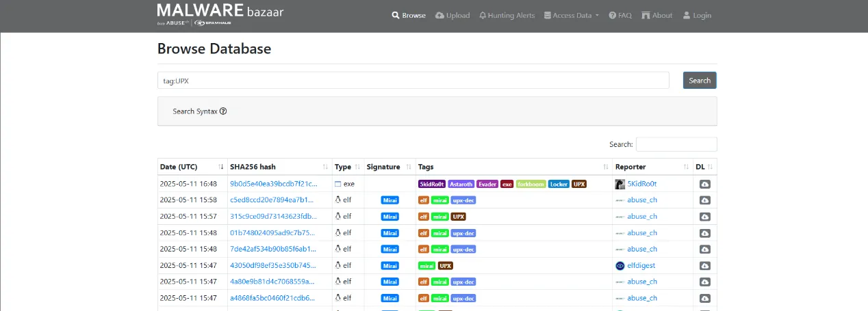Sort table by Type column
This screenshot has height=311, width=868.
tap(348, 167)
